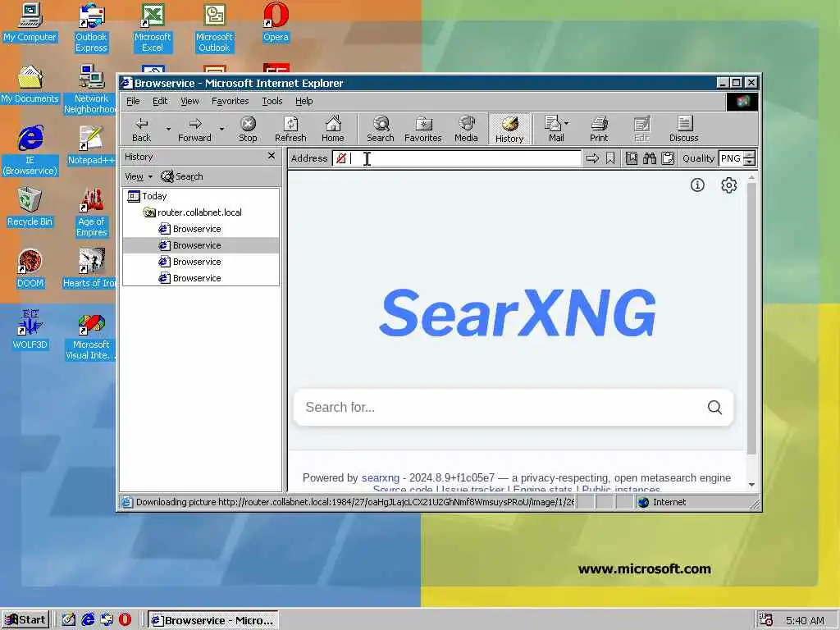Select the Microsoft Excel desktop icon

153,28
